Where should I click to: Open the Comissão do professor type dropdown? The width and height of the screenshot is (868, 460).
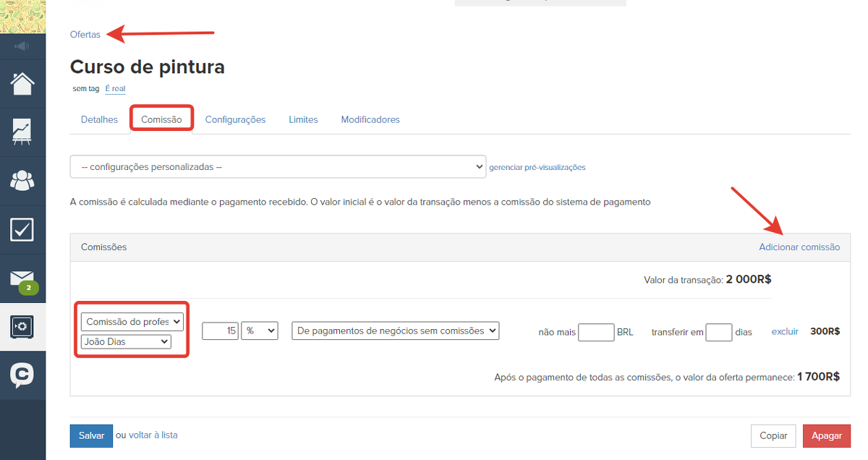click(134, 321)
